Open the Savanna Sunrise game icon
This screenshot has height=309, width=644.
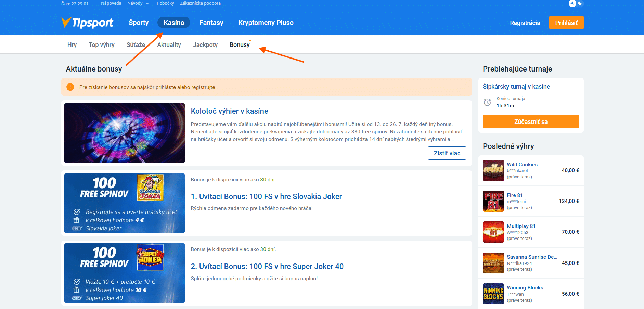(493, 263)
